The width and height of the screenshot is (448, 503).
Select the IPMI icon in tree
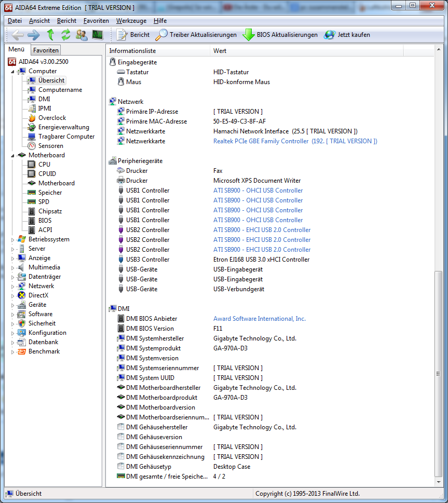(x=32, y=108)
